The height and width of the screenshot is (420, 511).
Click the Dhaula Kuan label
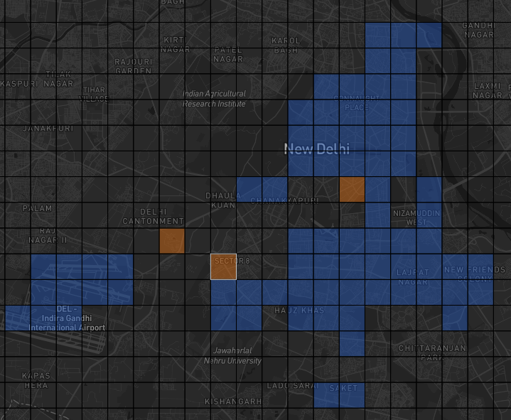point(223,200)
